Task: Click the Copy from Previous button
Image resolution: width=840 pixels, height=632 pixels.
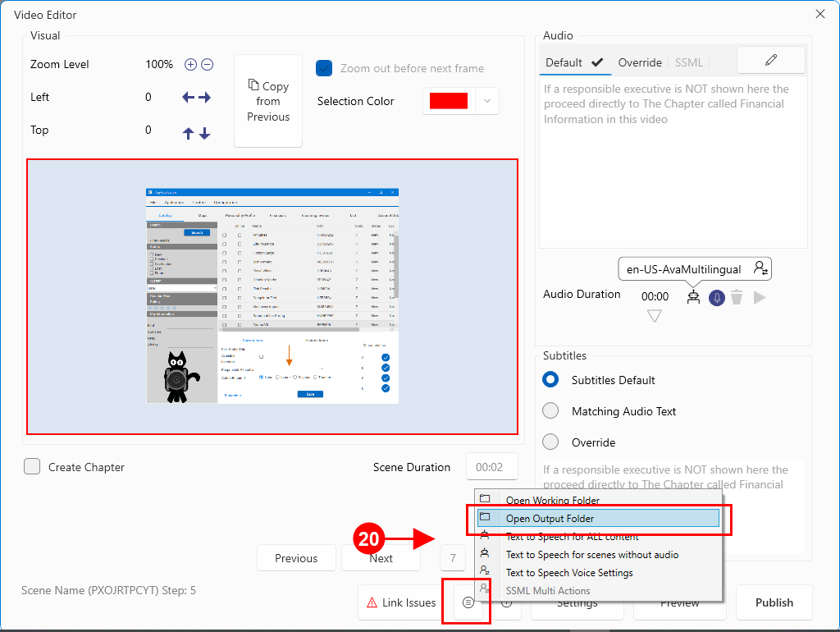Action: pos(268,101)
